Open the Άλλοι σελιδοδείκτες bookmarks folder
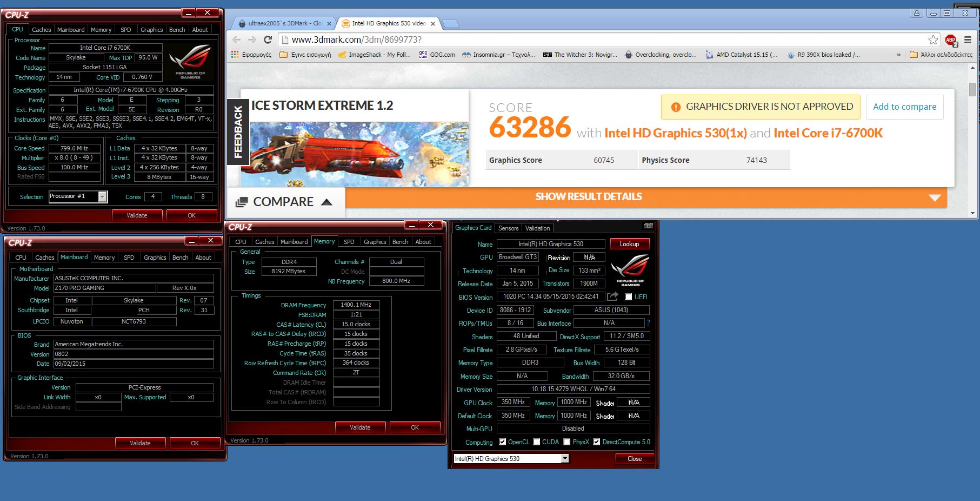 tap(941, 55)
